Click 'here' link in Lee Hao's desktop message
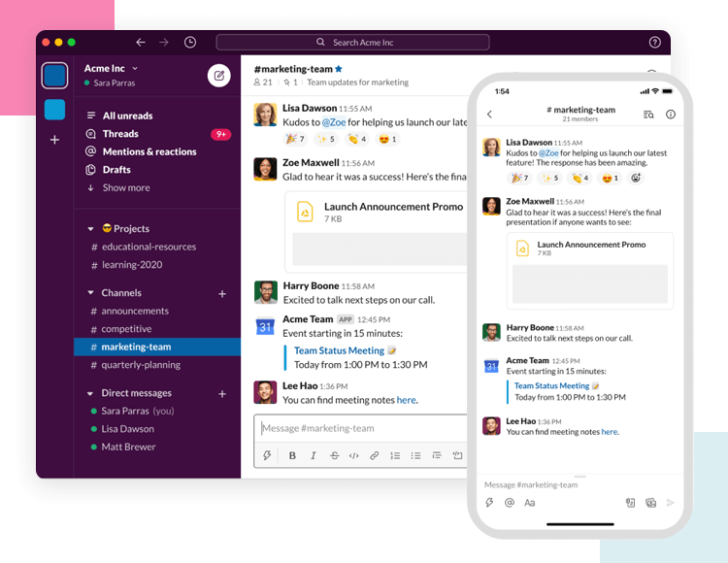 (x=407, y=400)
